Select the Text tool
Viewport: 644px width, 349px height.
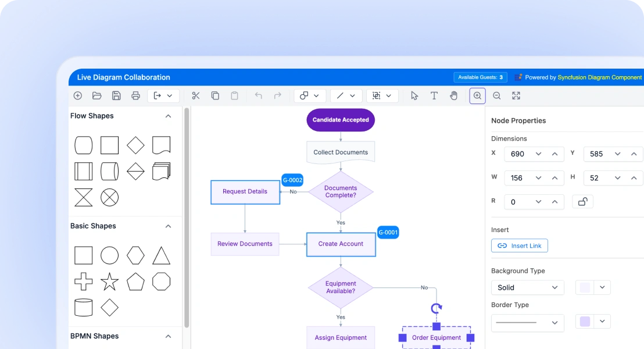pos(434,96)
